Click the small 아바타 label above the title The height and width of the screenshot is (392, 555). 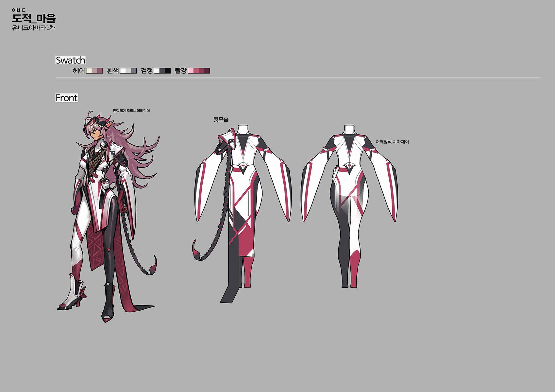point(19,10)
